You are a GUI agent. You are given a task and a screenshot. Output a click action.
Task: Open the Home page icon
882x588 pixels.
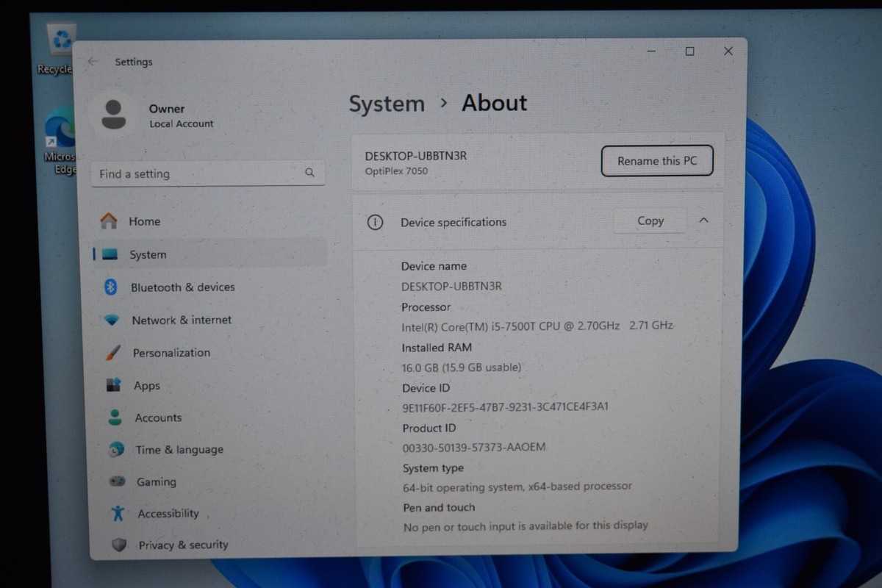[109, 220]
